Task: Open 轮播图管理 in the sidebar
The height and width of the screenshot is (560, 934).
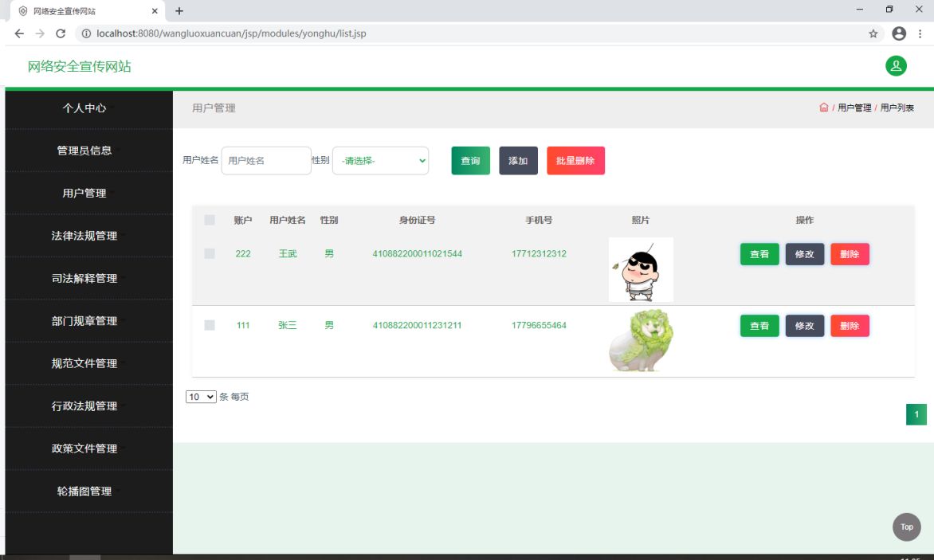Action: click(x=84, y=491)
